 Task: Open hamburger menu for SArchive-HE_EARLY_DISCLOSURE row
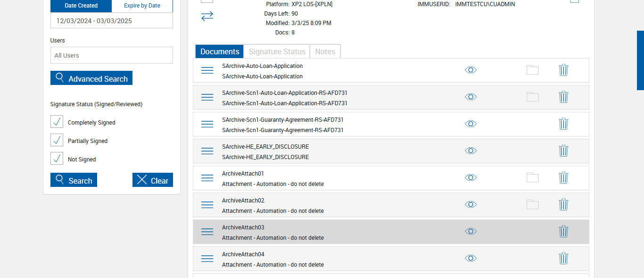pos(207,151)
